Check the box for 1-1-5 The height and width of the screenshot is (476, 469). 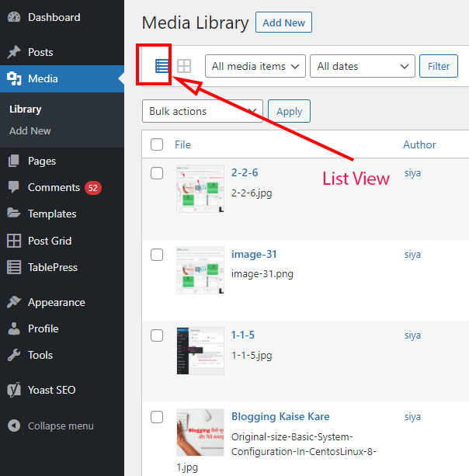(x=157, y=335)
